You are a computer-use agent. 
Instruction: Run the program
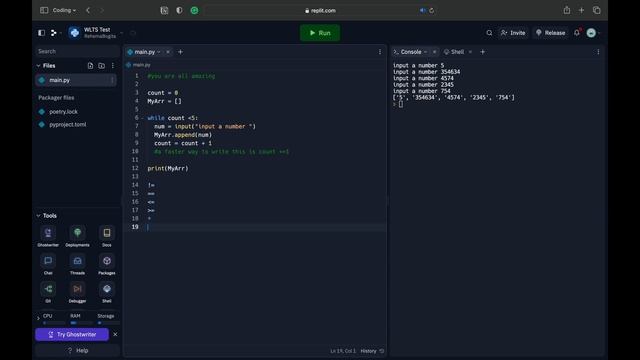point(320,33)
